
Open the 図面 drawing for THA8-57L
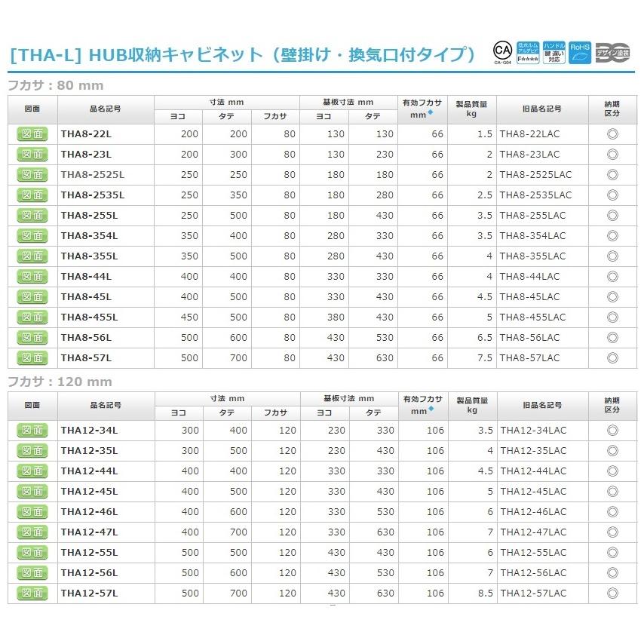tap(30, 357)
